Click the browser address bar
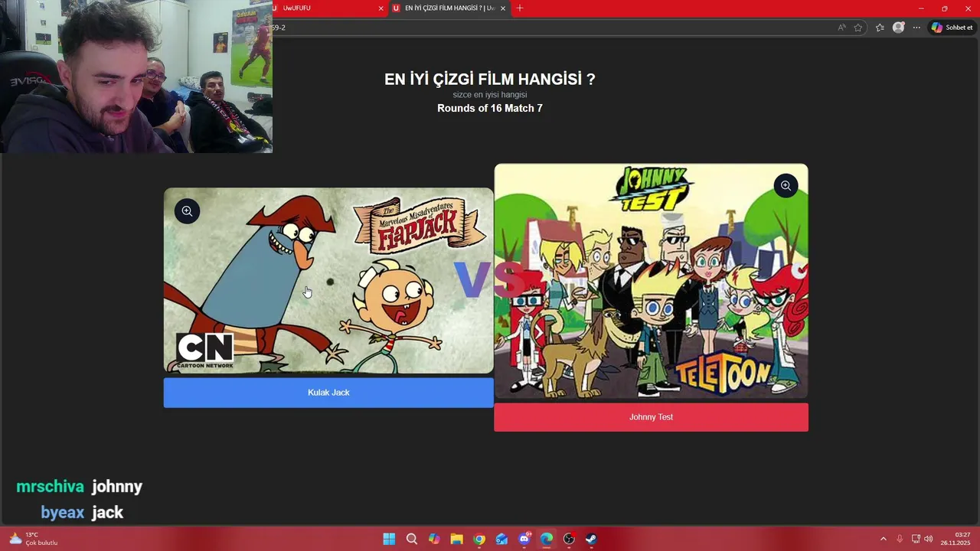The image size is (980, 551). click(x=551, y=28)
